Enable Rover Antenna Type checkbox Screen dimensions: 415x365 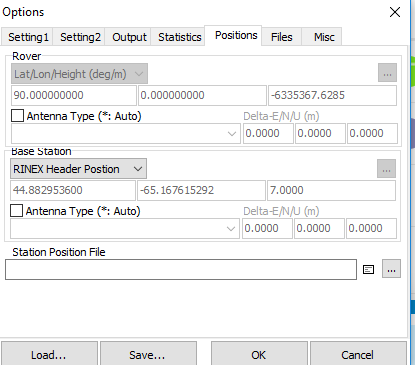pyautogui.click(x=17, y=116)
